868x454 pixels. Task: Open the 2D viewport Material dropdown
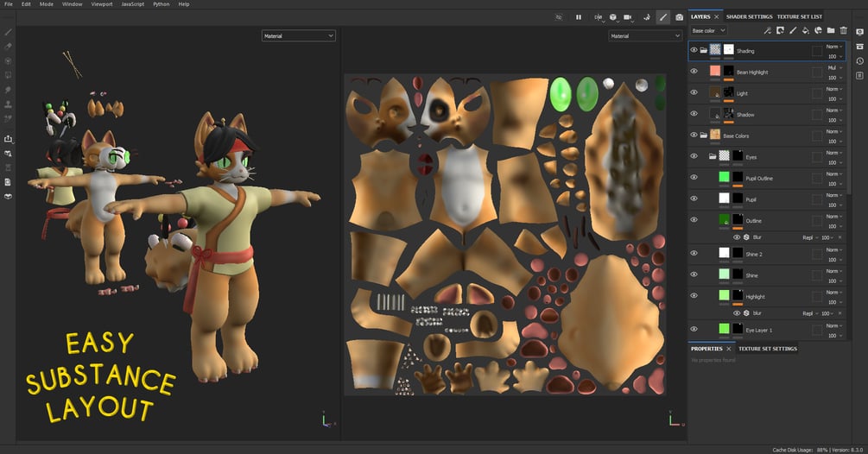click(x=645, y=36)
